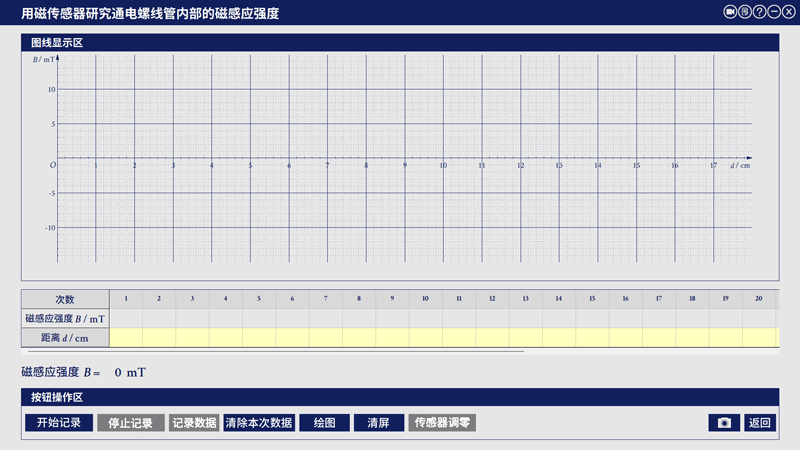Close the experiment with the X icon

click(x=787, y=11)
